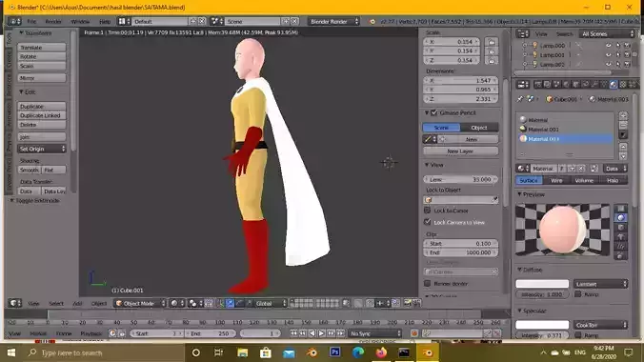
Task: Remove material slot with minus icon
Action: (623, 125)
